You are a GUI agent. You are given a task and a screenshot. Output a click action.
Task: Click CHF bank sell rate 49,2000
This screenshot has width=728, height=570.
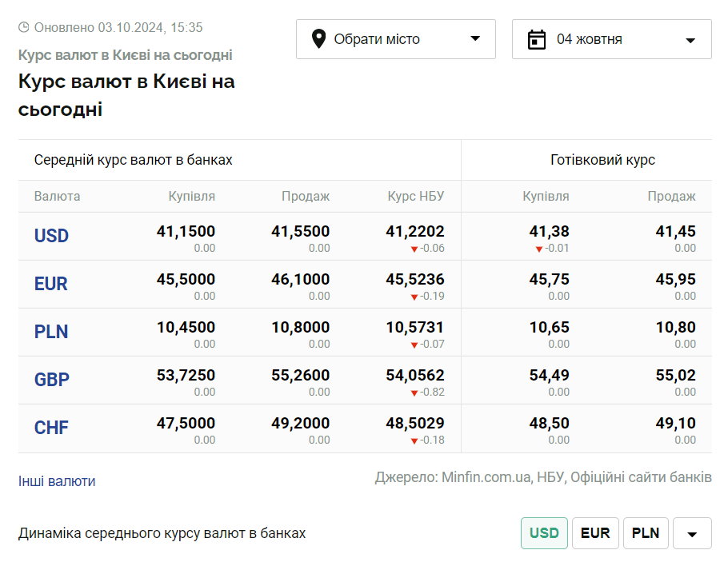[300, 423]
